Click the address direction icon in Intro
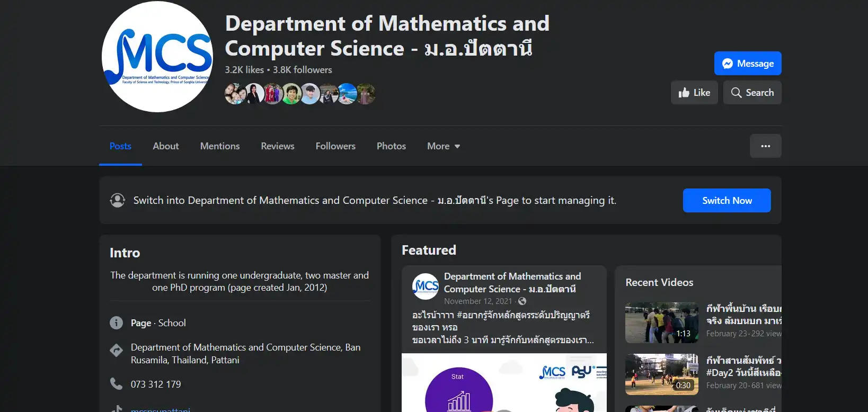The height and width of the screenshot is (412, 868). [116, 351]
